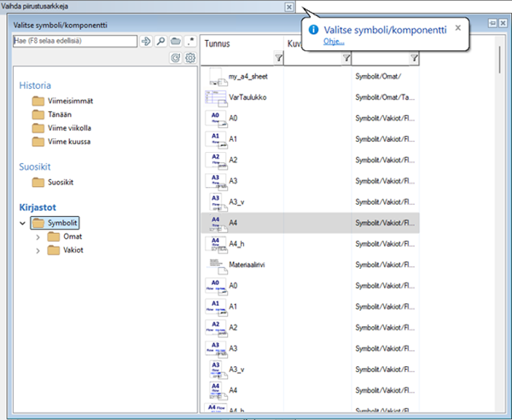512x420 pixels.
Task: Expand the Omat library folder
Action: tap(38, 236)
